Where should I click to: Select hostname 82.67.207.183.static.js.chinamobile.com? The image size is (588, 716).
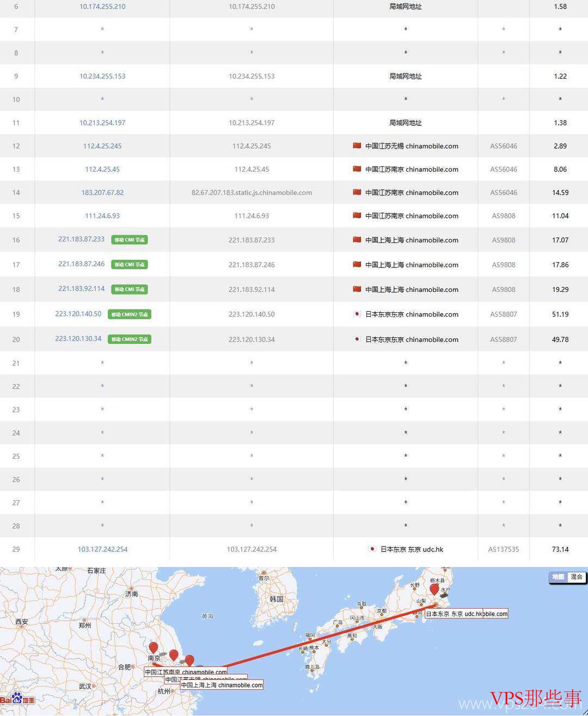pyautogui.click(x=252, y=192)
